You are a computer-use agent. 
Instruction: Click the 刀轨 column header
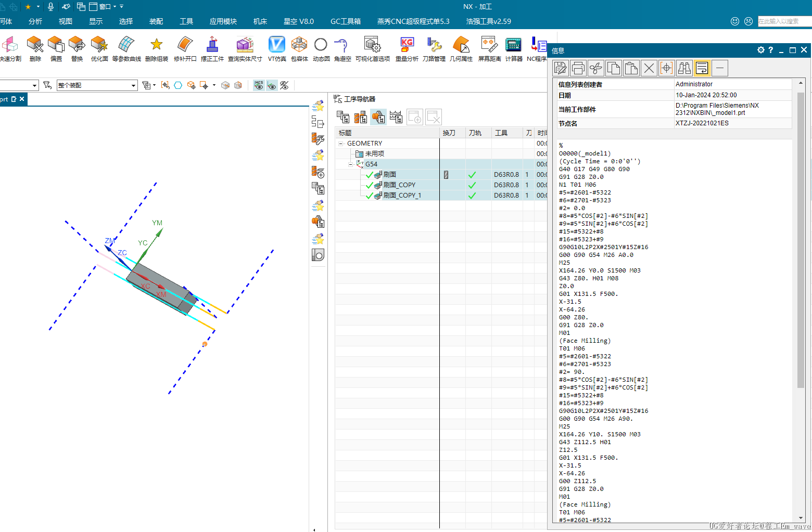[478, 133]
